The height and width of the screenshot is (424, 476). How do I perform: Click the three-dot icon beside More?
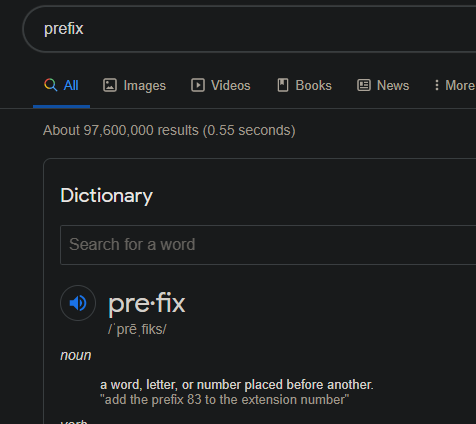[x=436, y=85]
